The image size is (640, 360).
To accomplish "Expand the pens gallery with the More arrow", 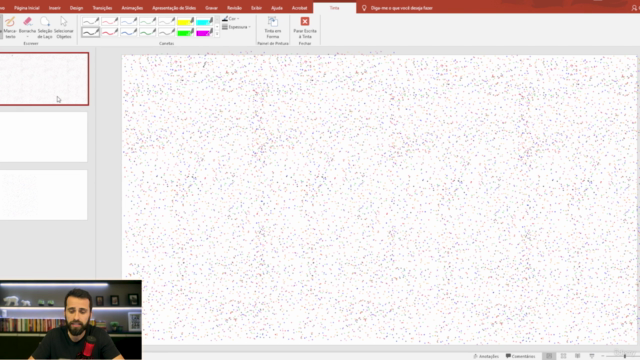I will pos(217,34).
